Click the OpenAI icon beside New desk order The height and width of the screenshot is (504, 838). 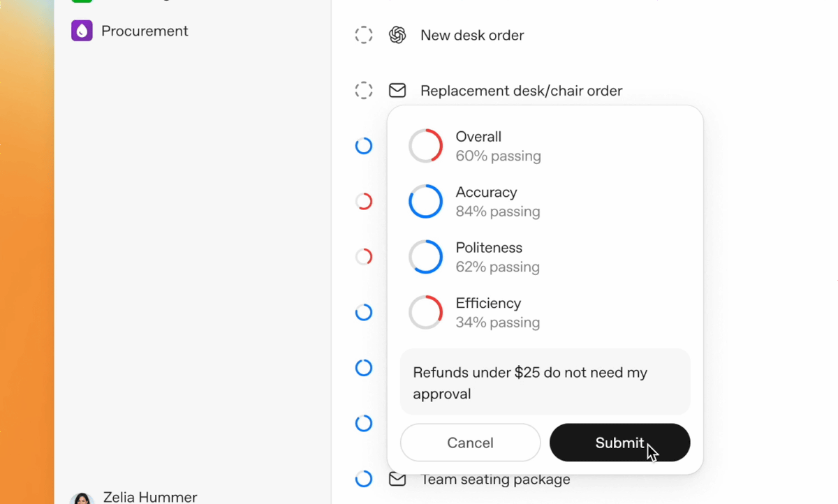[x=397, y=35]
